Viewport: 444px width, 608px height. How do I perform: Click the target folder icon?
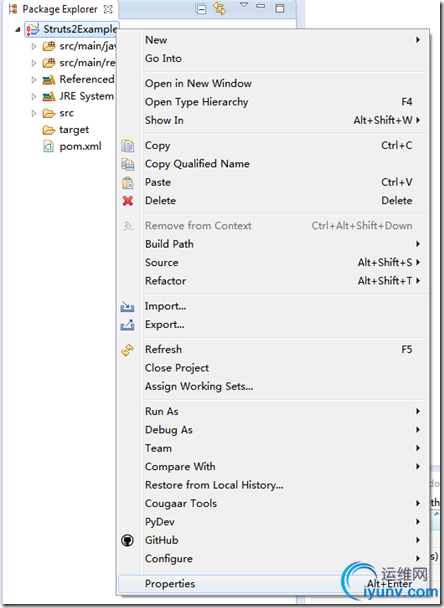tap(49, 130)
